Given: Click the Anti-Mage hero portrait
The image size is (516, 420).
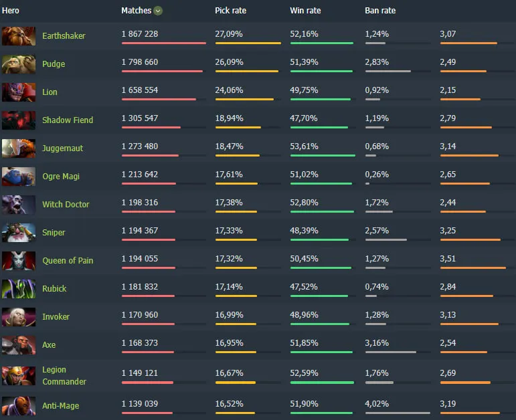Looking at the screenshot, I should (x=19, y=406).
